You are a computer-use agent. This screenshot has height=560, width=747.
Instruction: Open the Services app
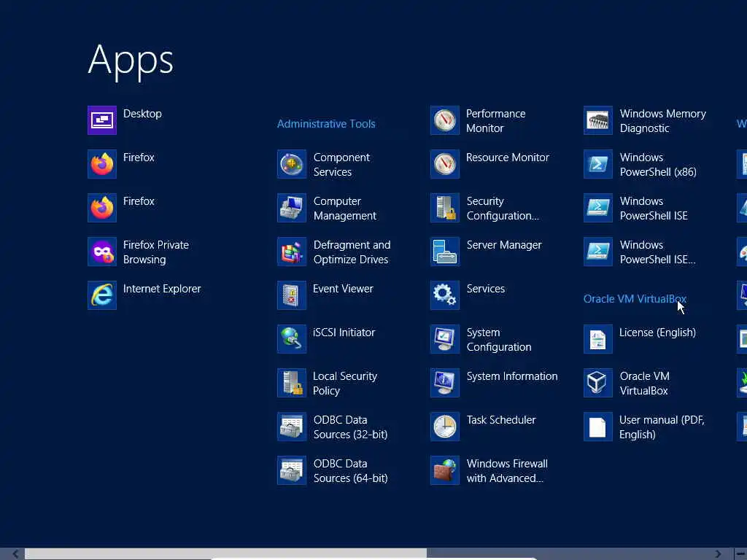pyautogui.click(x=468, y=295)
